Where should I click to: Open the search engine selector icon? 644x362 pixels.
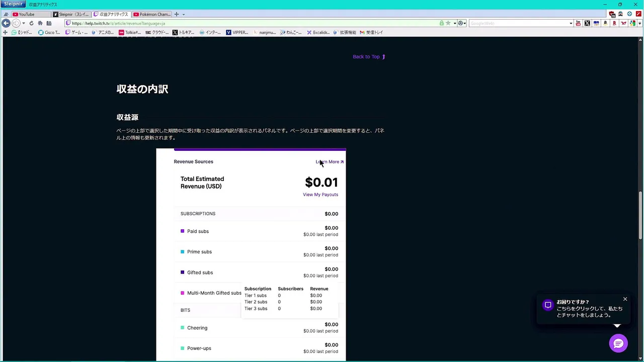(x=461, y=23)
